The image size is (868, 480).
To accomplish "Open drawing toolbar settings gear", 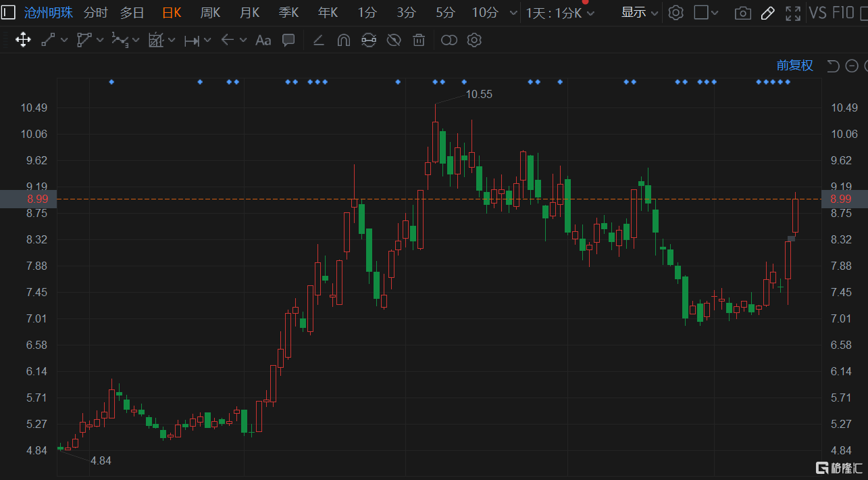I will 474,41.
